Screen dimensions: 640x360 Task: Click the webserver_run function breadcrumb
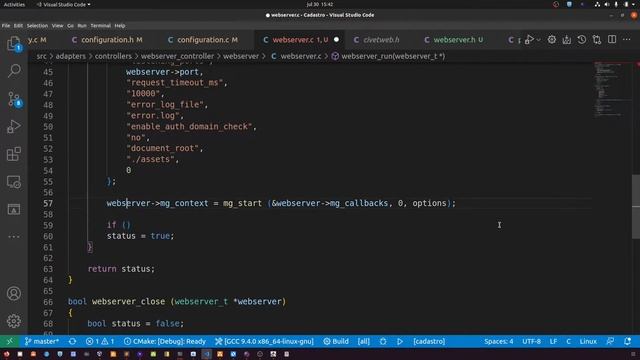pyautogui.click(x=388, y=56)
